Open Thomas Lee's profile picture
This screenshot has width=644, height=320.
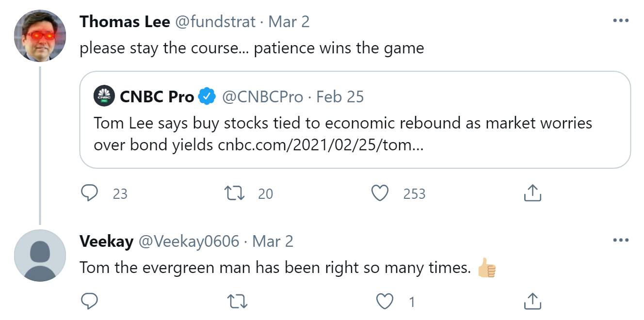pyautogui.click(x=40, y=36)
